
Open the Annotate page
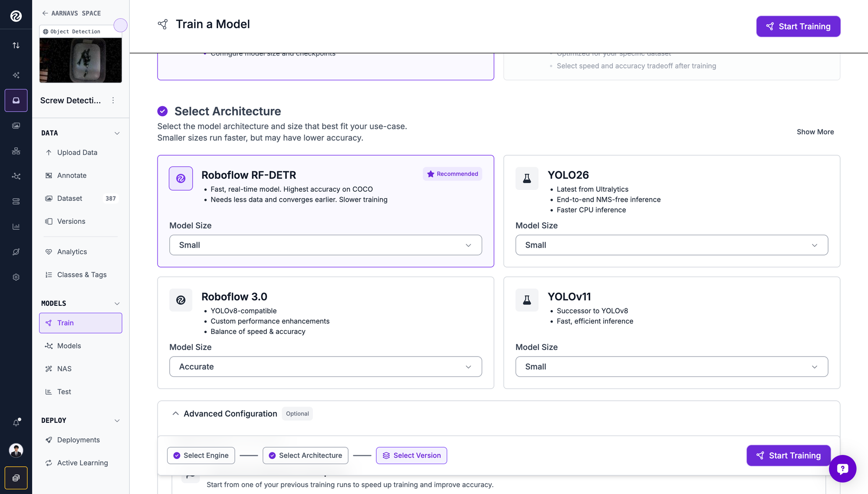(80, 176)
